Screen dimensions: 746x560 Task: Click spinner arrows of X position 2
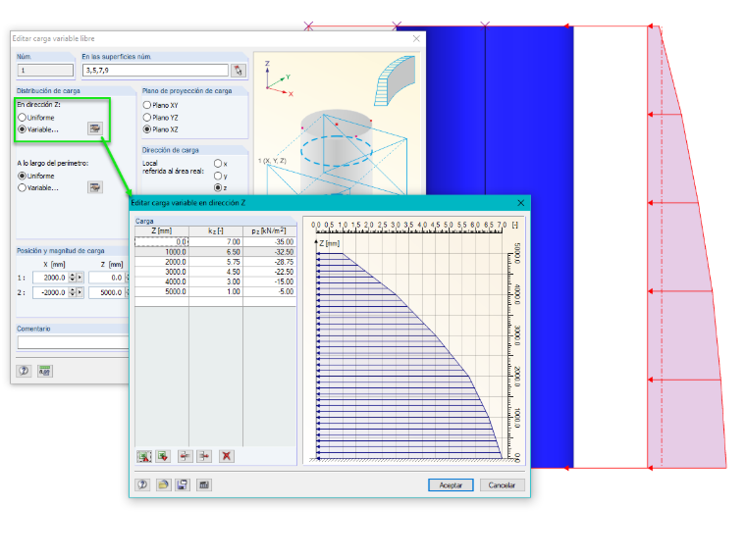(x=73, y=292)
